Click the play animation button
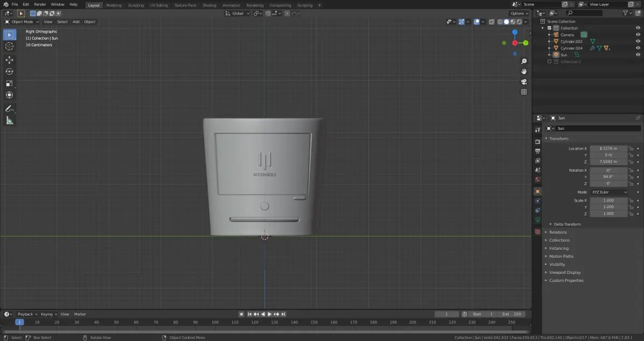 (269, 314)
